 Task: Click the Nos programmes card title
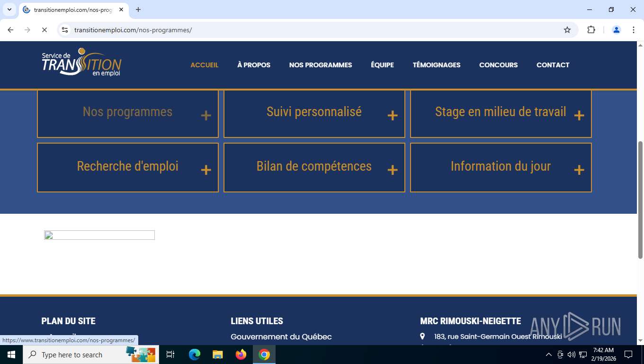127,112
